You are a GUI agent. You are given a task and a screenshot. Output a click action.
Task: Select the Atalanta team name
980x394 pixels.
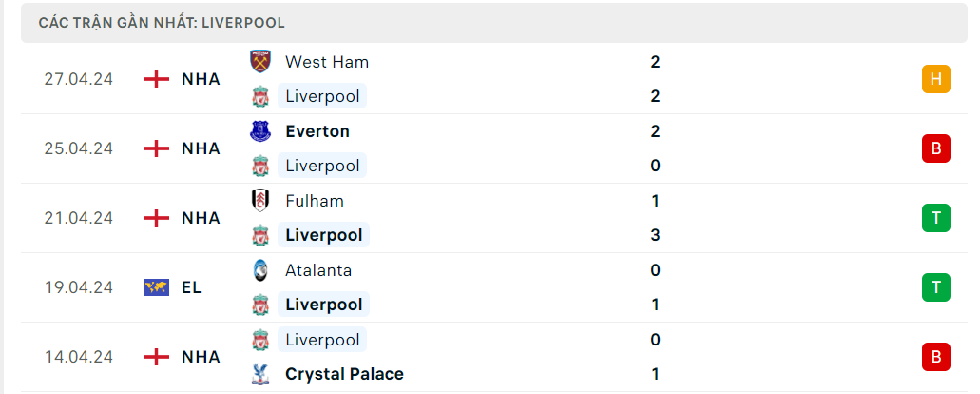point(318,270)
